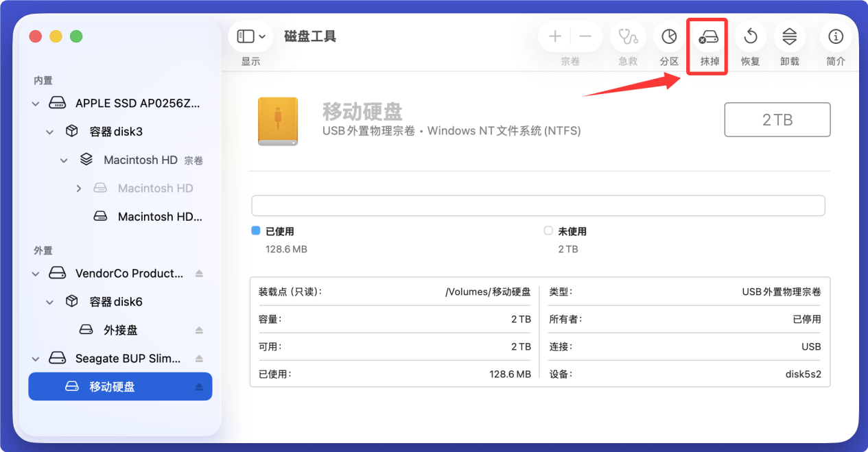Click the eject icon beside 移动硬盘

tap(200, 386)
